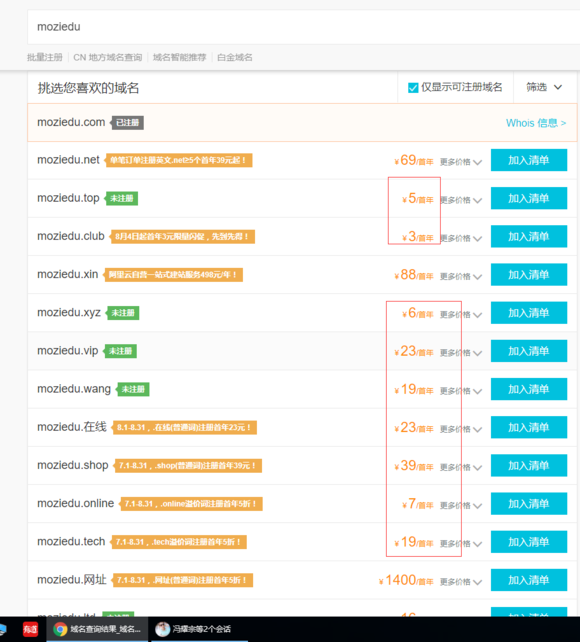Add moziedu.vip to the list
The height and width of the screenshot is (642, 580).
[529, 351]
